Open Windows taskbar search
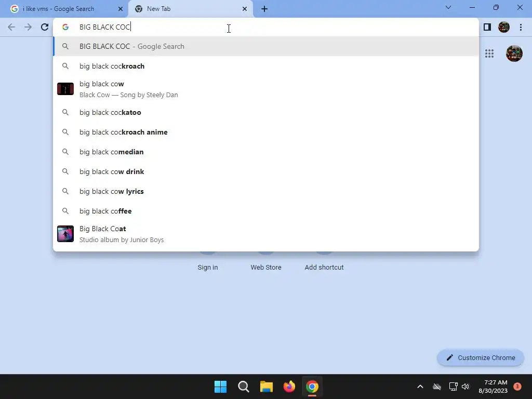Image resolution: width=532 pixels, height=399 pixels. coord(243,387)
